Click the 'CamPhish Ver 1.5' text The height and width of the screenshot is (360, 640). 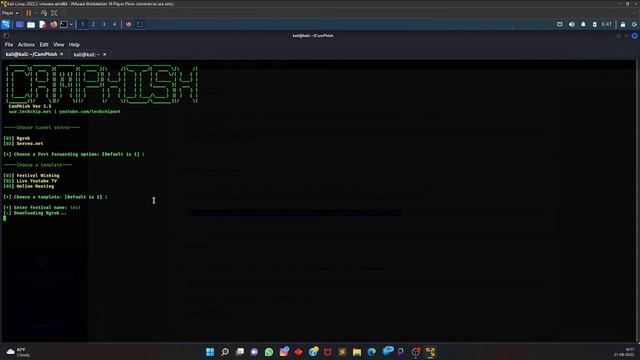coord(30,106)
